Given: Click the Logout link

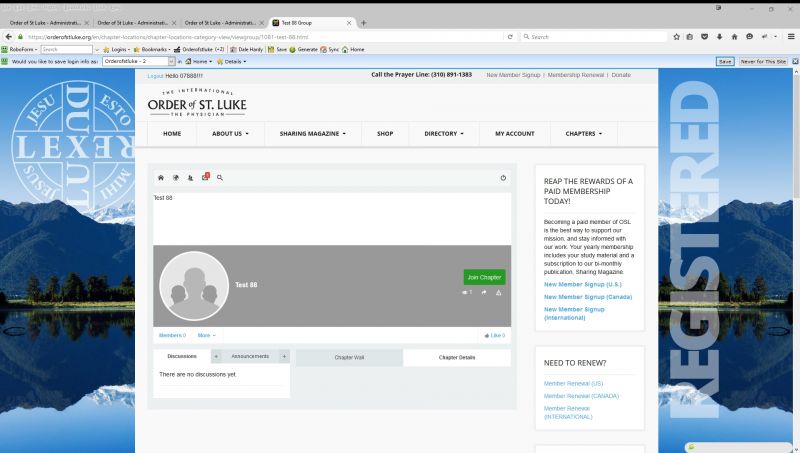Looking at the screenshot, I should point(155,76).
